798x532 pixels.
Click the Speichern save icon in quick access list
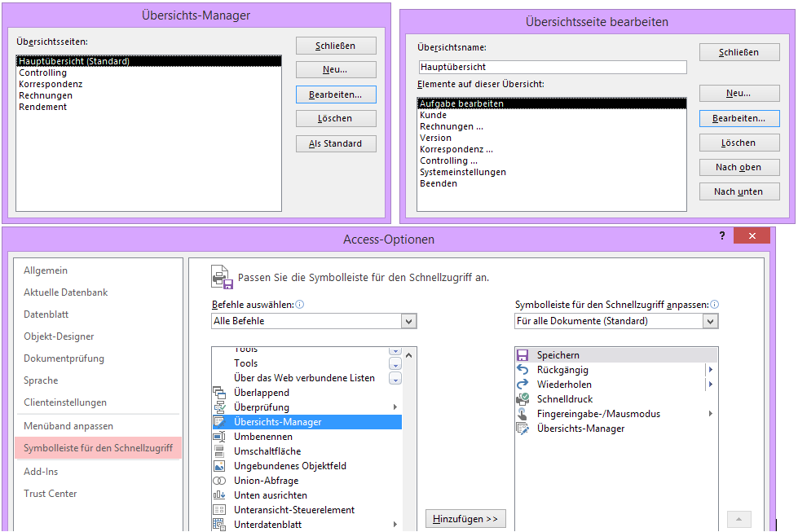pyautogui.click(x=522, y=355)
